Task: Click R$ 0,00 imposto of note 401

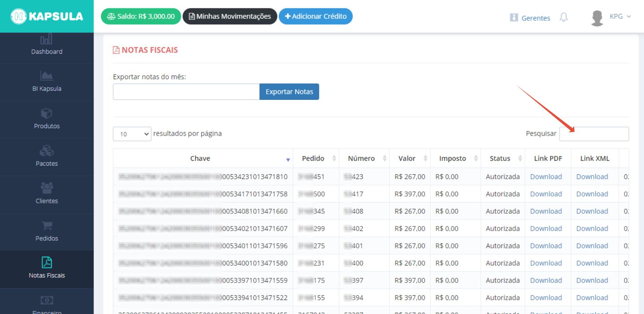Action: click(x=447, y=246)
